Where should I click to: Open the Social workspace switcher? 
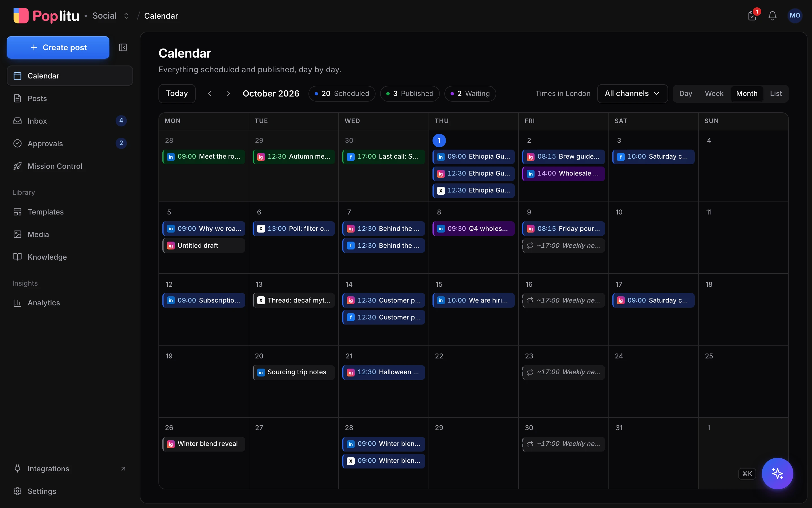pyautogui.click(x=111, y=16)
